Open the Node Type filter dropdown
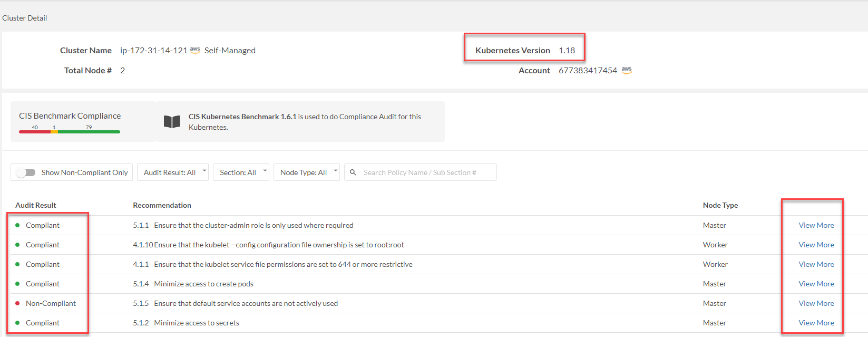Viewport: 868px width, 337px height. [306, 172]
